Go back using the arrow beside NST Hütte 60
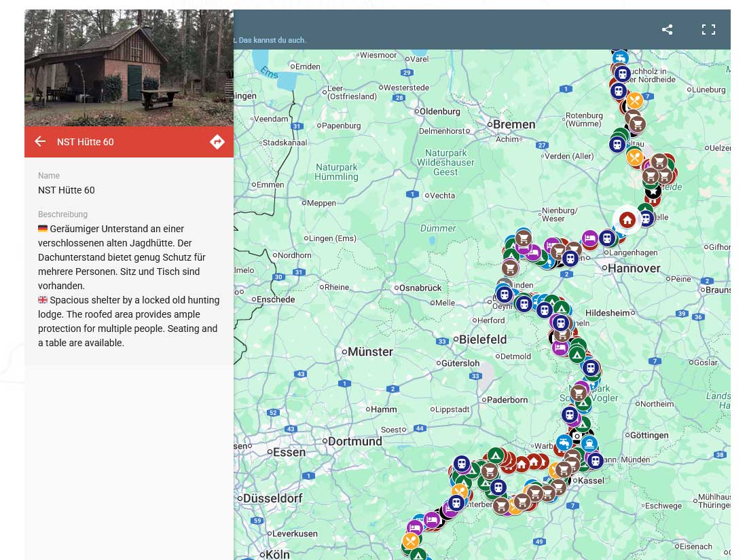The image size is (747, 560). click(x=40, y=141)
